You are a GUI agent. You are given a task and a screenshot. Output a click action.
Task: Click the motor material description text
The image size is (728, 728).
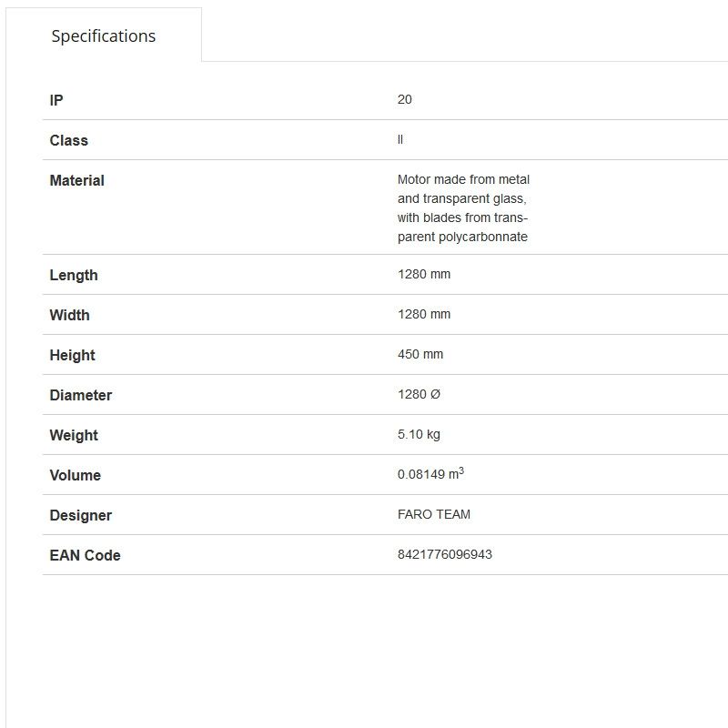click(x=463, y=208)
